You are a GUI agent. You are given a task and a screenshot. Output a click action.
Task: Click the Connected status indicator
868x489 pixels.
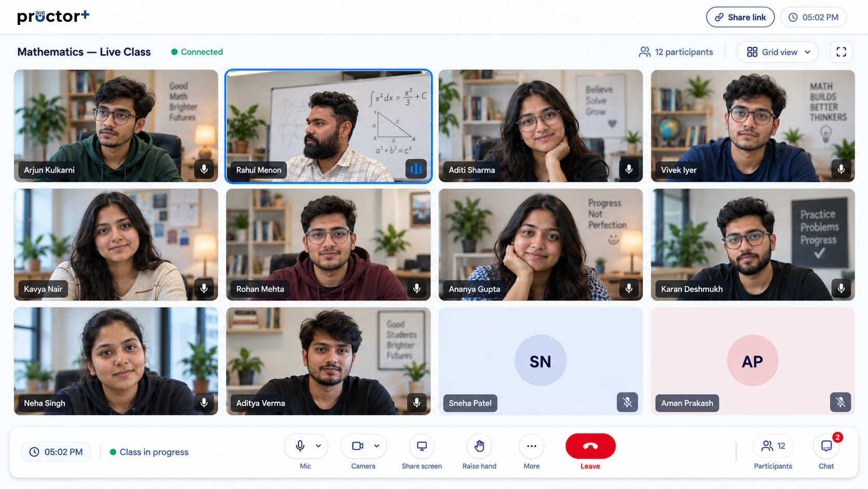coord(197,52)
